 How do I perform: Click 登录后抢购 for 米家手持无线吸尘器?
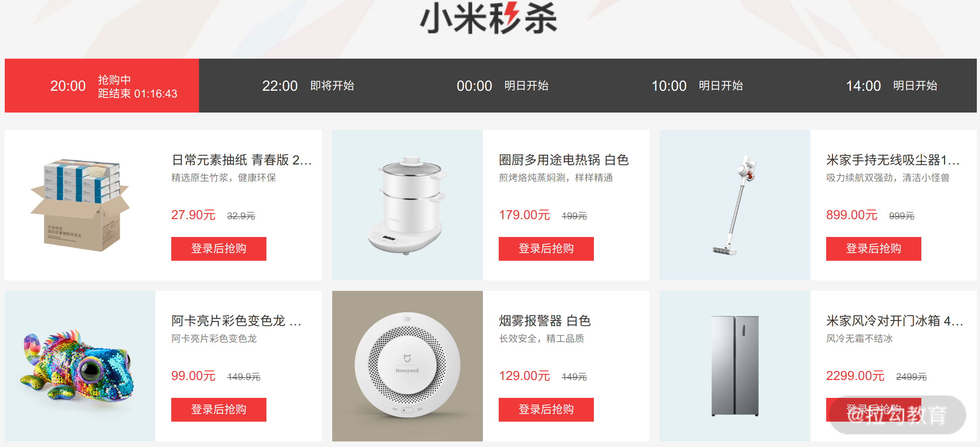874,249
